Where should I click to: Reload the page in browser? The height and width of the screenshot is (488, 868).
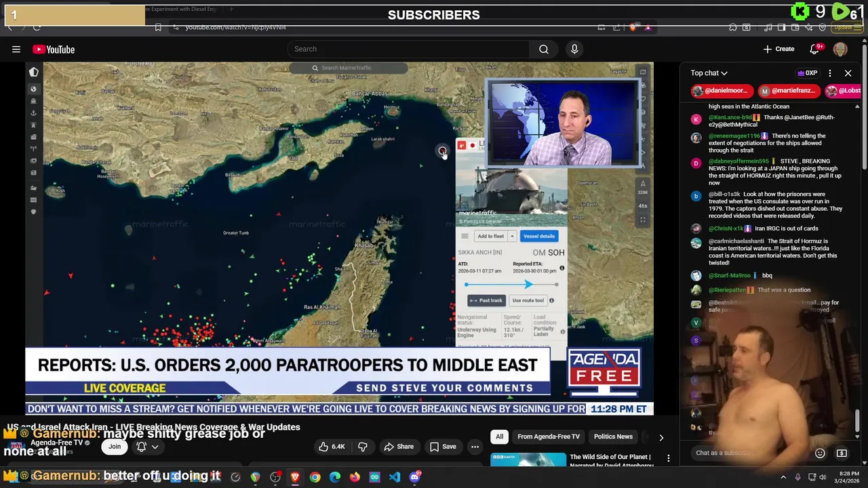37,27
